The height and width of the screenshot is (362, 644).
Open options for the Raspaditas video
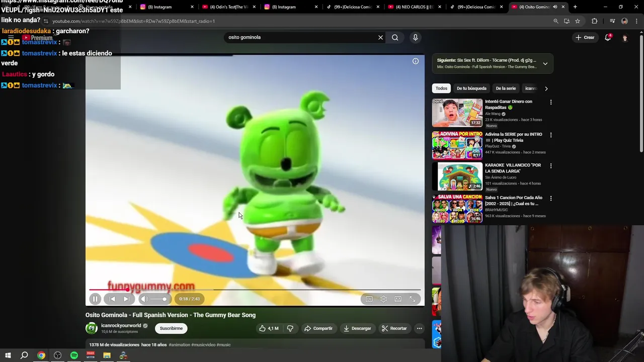tap(551, 102)
